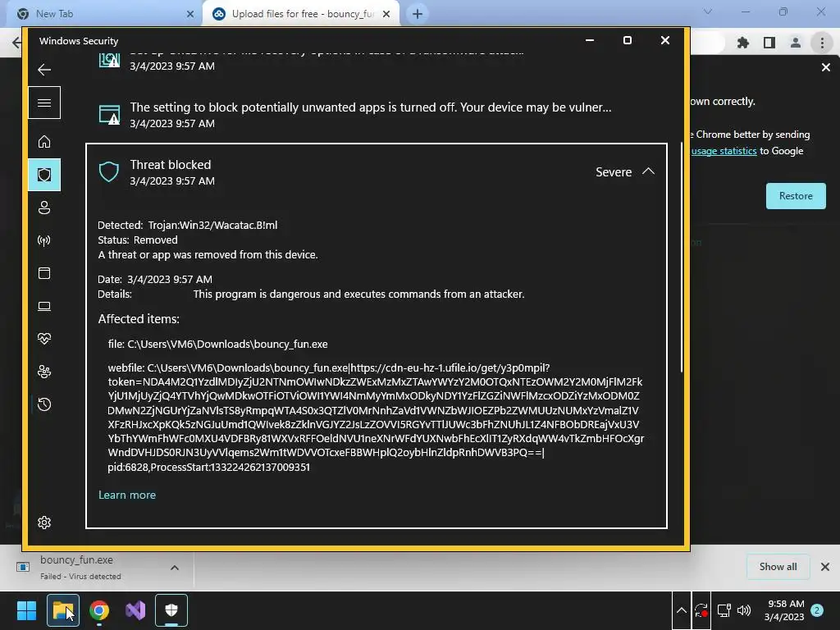Open Visual Studio from taskbar
Viewport: 840px width, 630px height.
click(x=135, y=610)
